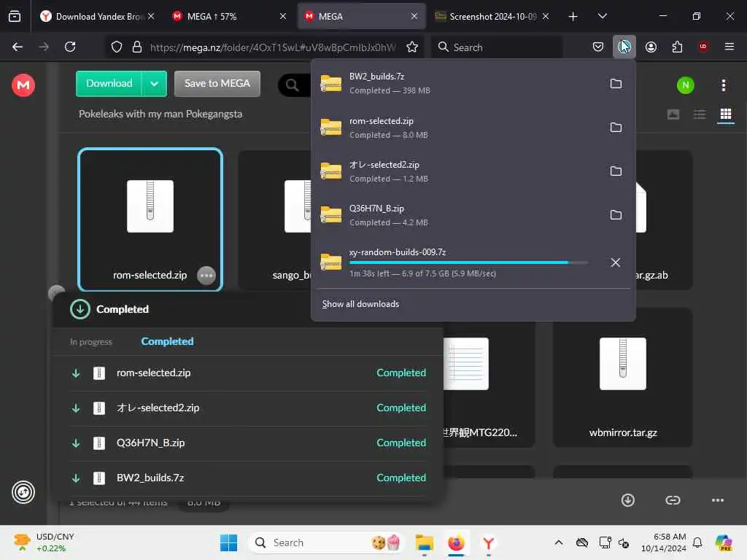Open the Windows Start menu
The width and height of the screenshot is (747, 560).
[x=228, y=542]
